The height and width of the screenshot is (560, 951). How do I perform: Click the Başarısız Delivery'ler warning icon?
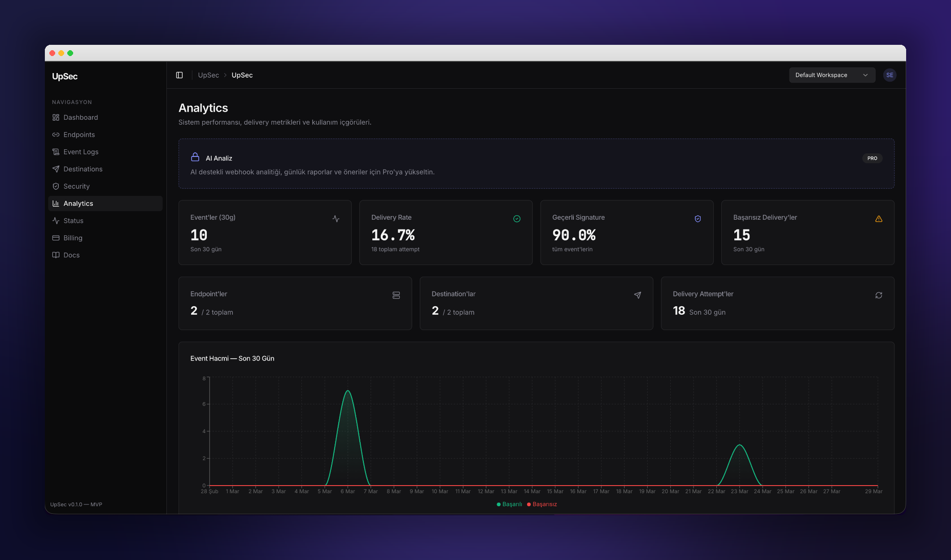pyautogui.click(x=878, y=219)
